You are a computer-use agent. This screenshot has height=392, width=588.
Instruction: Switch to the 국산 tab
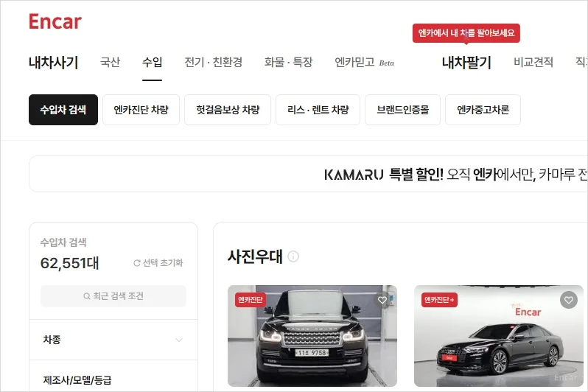(x=111, y=62)
